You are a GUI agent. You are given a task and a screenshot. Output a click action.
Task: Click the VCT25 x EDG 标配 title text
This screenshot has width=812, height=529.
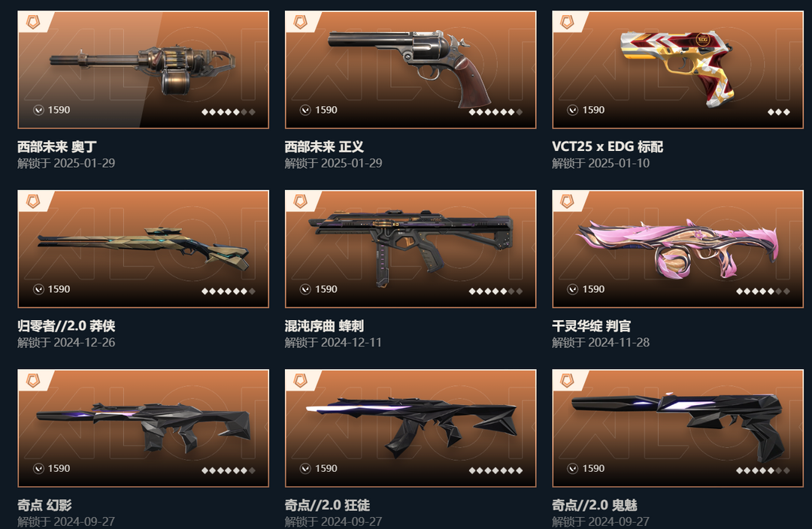pos(607,147)
